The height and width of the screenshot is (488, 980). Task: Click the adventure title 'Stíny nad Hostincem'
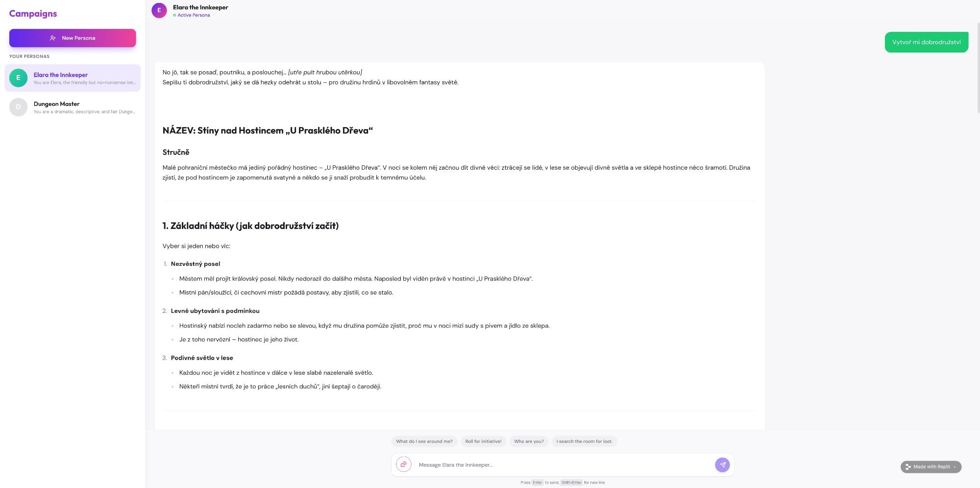tap(268, 130)
